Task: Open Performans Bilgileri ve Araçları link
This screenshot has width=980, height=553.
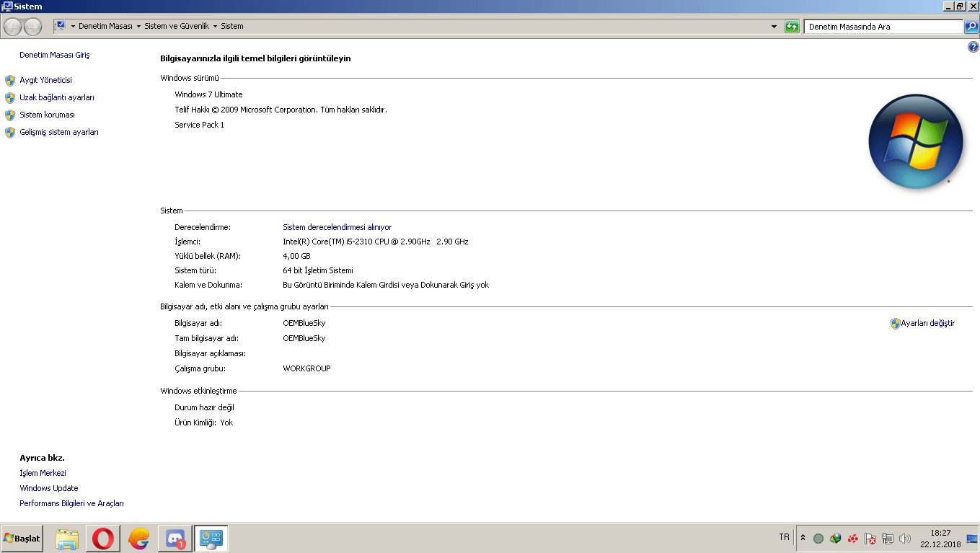Action: (71, 503)
